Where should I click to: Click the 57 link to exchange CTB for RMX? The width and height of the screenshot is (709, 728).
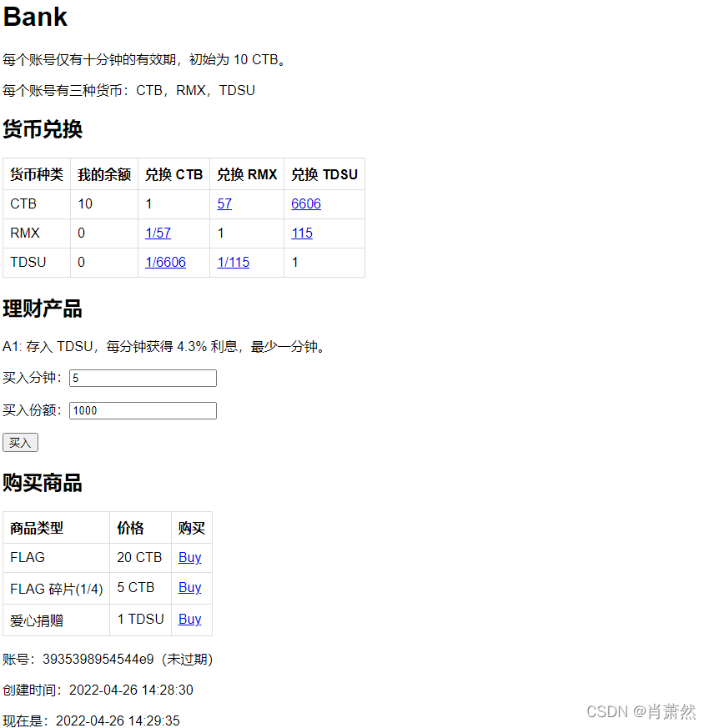tap(224, 203)
